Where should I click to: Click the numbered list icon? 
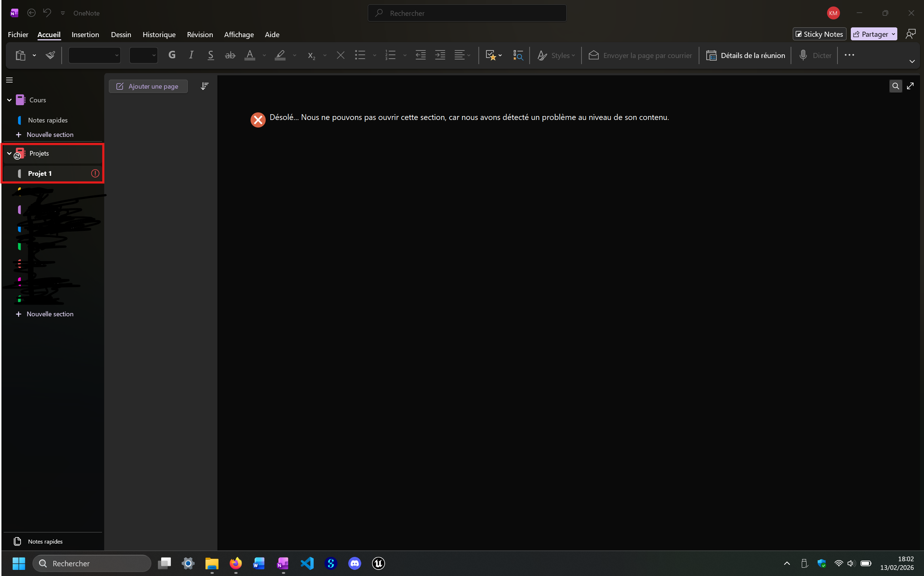pos(390,55)
